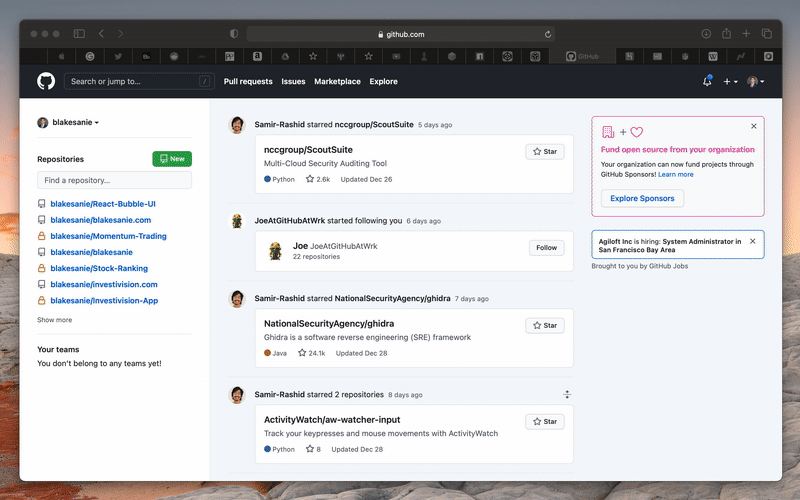
Task: Open blakesanie/investivision.com repository
Action: click(104, 285)
